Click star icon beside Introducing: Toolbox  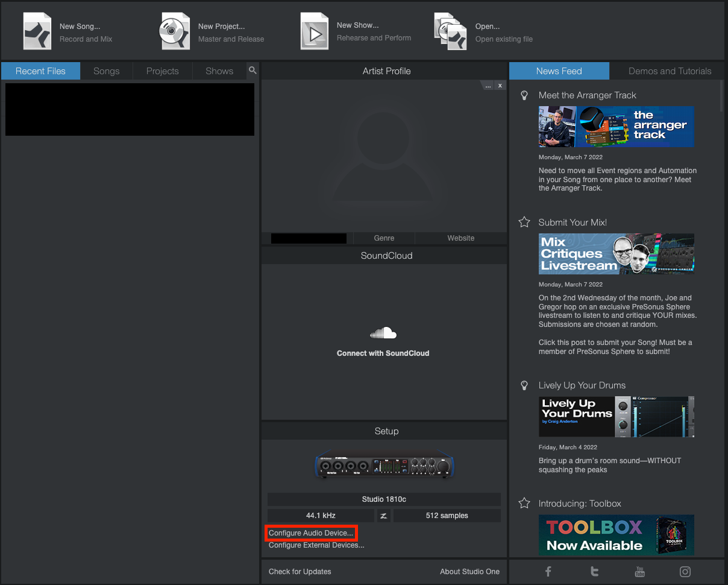pyautogui.click(x=524, y=504)
